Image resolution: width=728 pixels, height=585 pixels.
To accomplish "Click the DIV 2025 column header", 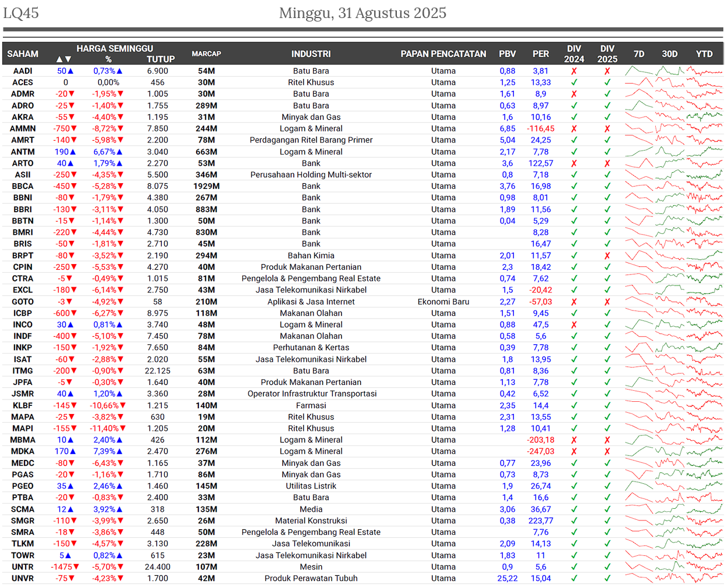I will point(607,54).
